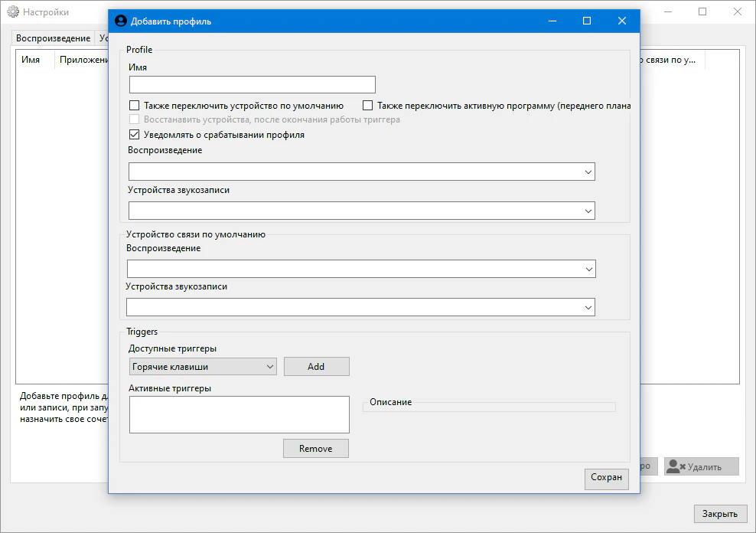This screenshot has height=533, width=756.
Task: Click the Имя column header
Action: [x=31, y=60]
